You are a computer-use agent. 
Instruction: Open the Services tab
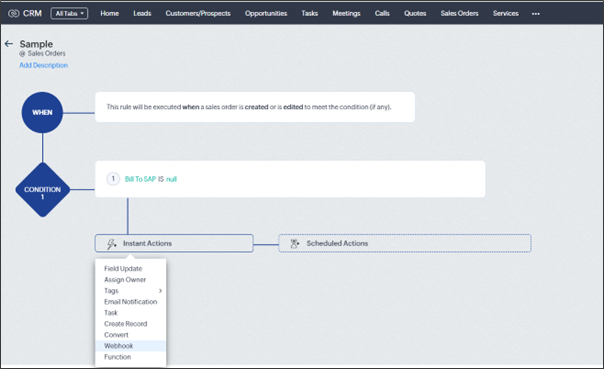click(x=505, y=13)
